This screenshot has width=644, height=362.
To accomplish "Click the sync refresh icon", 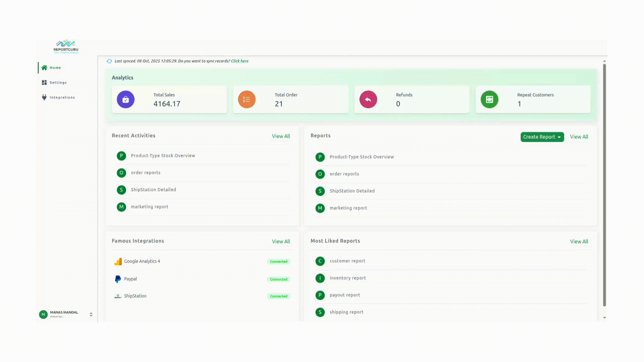I will coord(109,61).
